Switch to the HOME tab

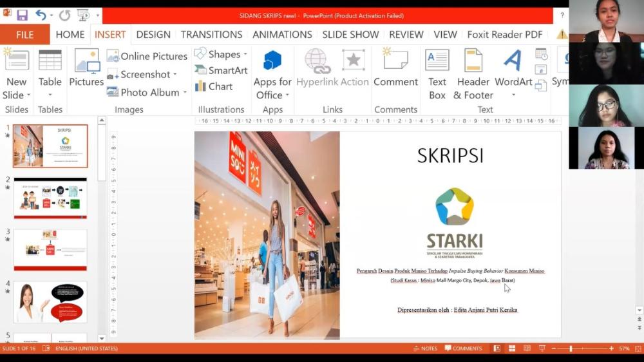pyautogui.click(x=70, y=35)
